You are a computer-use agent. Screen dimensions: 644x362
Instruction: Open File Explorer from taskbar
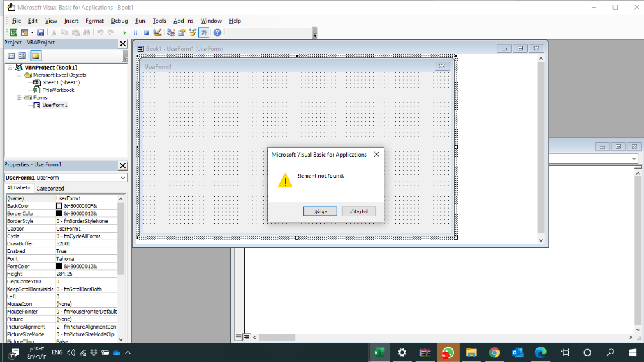coord(471,352)
